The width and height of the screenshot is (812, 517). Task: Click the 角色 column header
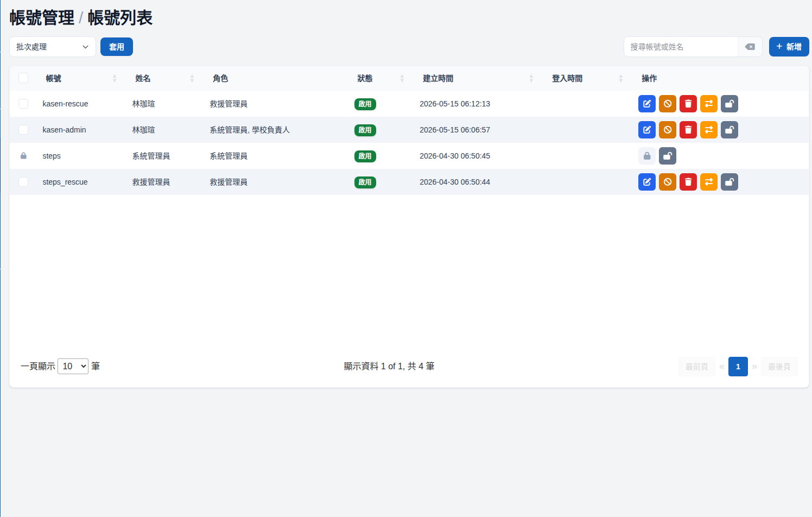click(220, 78)
